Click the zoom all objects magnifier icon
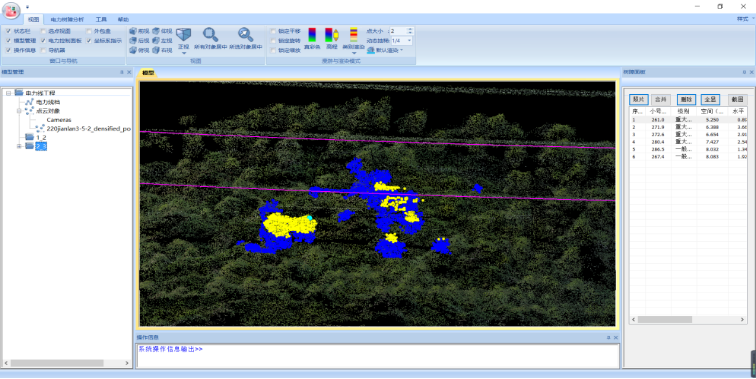756x379 pixels. [210, 35]
